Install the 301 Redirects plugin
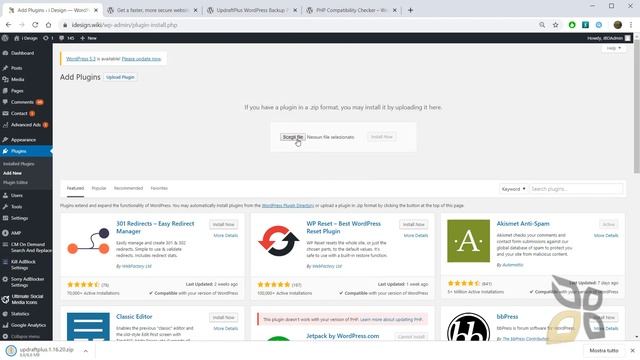 pos(224,224)
